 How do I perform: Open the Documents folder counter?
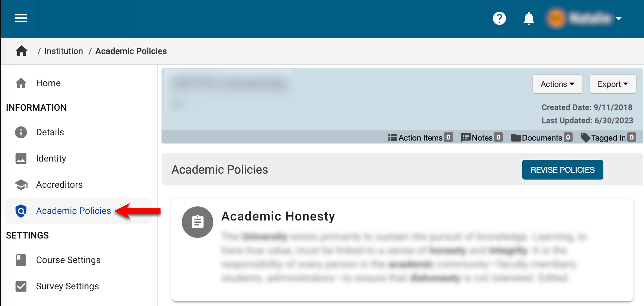(541, 138)
